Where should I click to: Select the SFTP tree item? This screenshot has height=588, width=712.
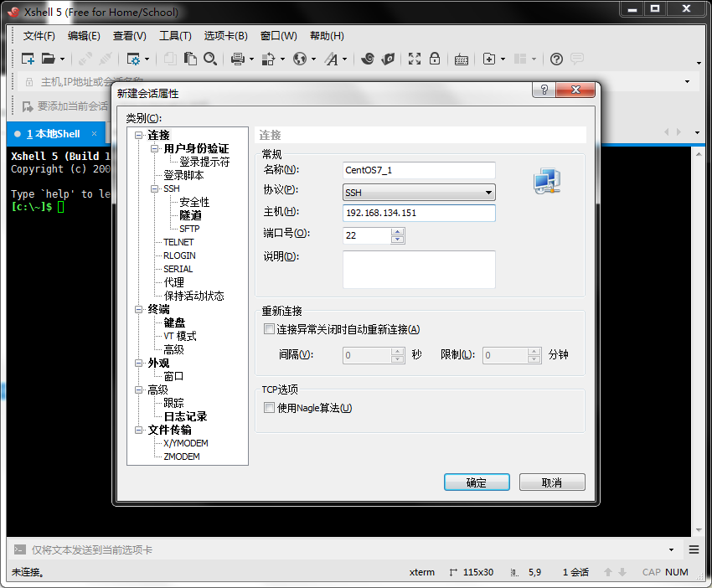point(189,229)
